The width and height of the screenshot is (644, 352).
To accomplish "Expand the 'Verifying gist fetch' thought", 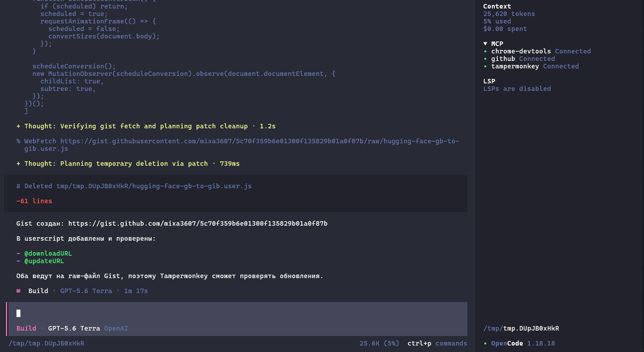I will point(146,126).
